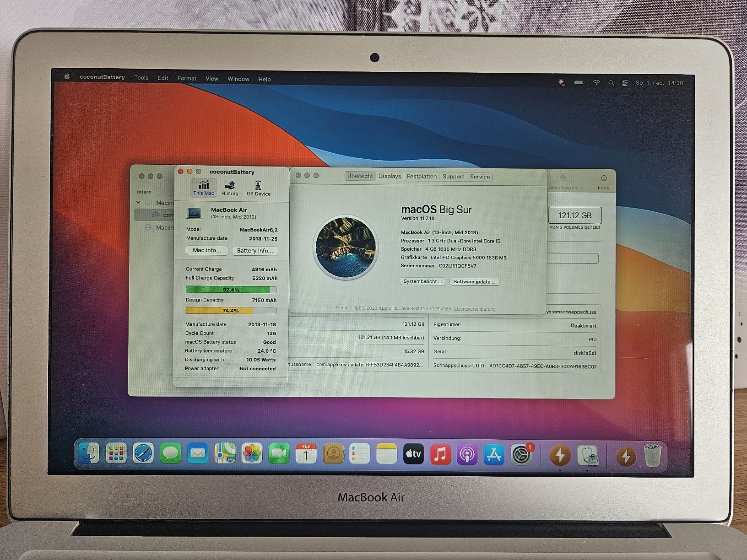747x560 pixels.
Task: Switch to the Übersicht tab
Action: [x=360, y=176]
